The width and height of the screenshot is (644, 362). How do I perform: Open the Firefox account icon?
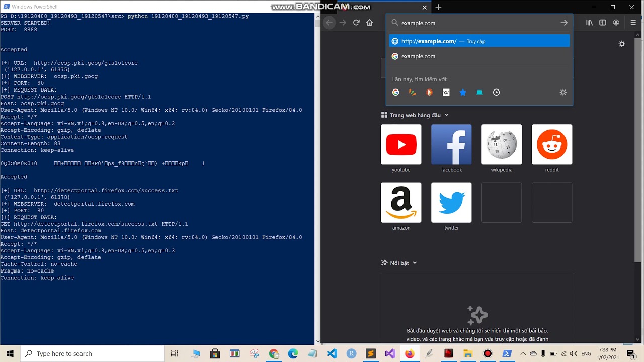click(616, 23)
